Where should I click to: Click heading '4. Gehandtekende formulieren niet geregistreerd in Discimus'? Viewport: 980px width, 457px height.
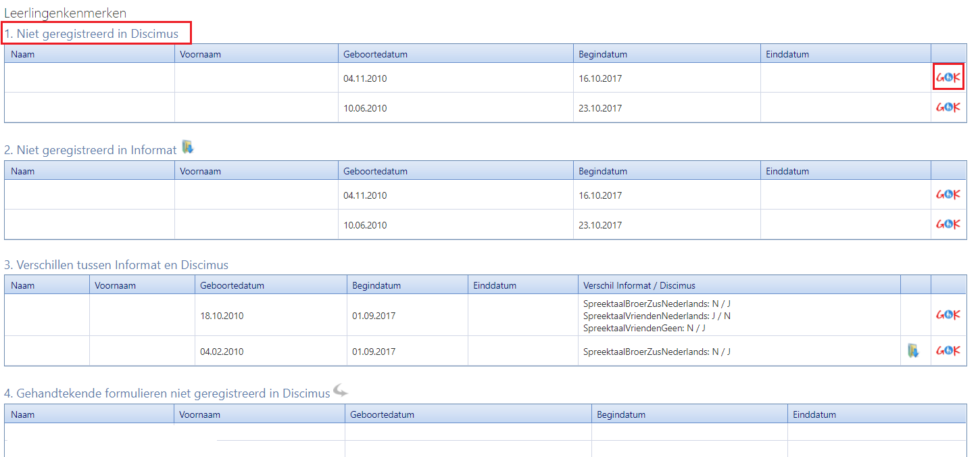(167, 393)
